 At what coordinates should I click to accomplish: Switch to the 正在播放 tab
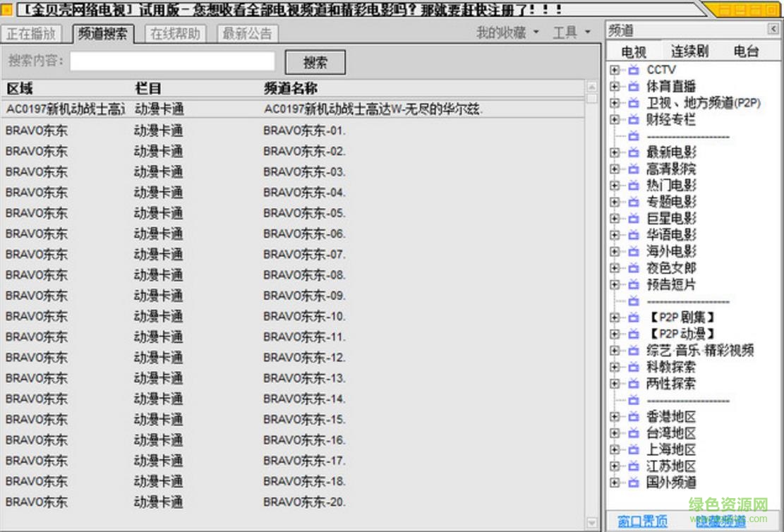point(31,32)
